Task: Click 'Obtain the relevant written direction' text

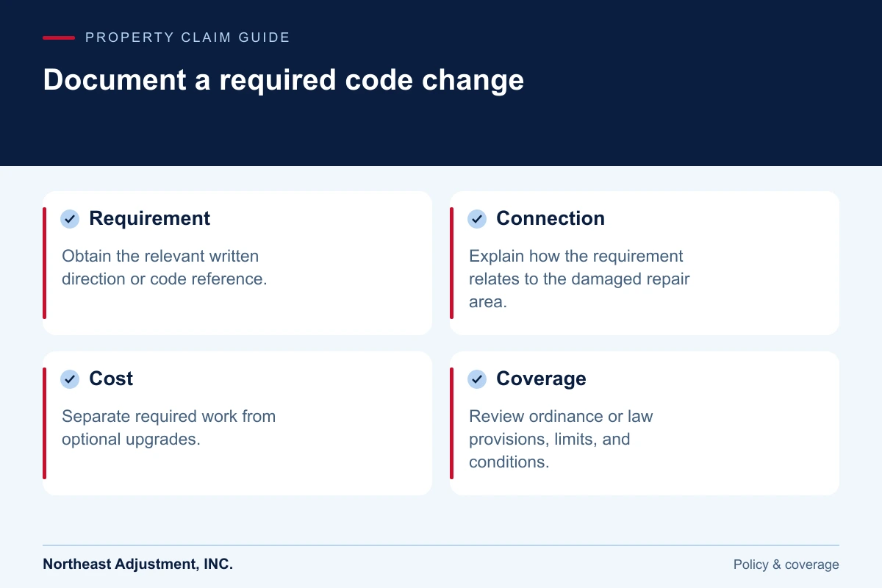Action: coord(164,268)
